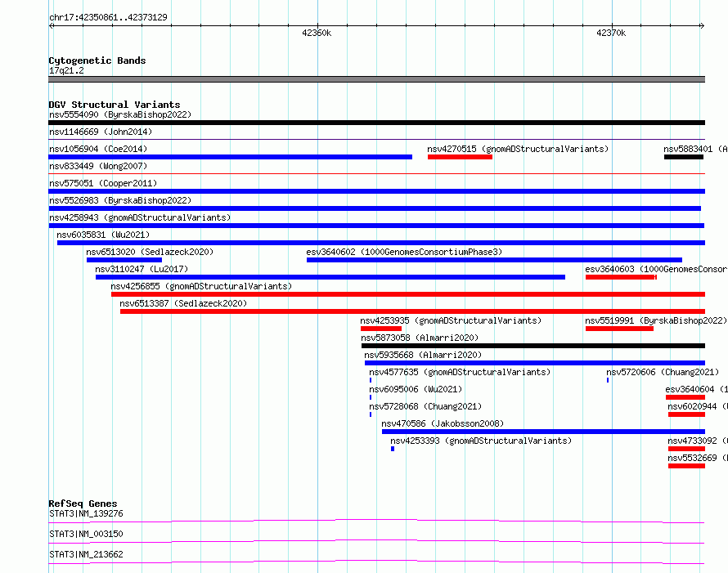Open the nsv1146669 (John2014) variant label
Screen dimensions: 728x573
[x=101, y=132]
